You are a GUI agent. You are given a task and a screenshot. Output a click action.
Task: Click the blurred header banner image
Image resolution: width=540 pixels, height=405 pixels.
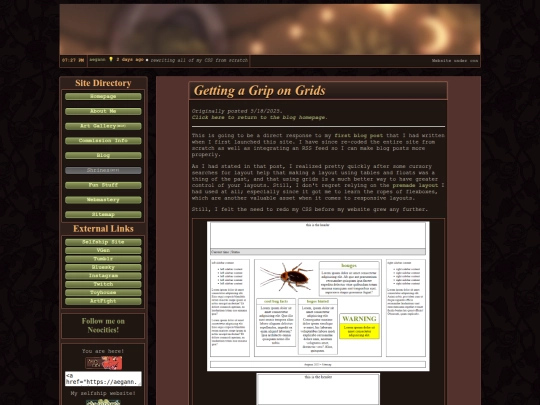click(x=270, y=29)
